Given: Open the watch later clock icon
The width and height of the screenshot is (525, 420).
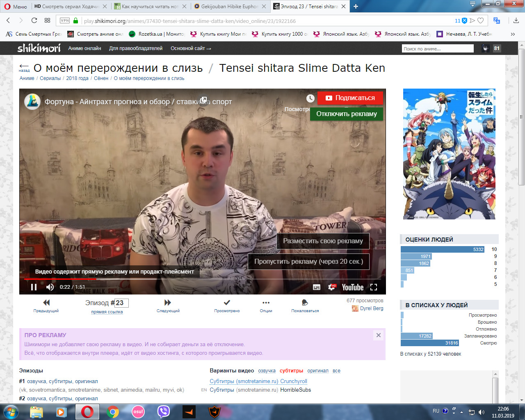Looking at the screenshot, I should coord(310,98).
